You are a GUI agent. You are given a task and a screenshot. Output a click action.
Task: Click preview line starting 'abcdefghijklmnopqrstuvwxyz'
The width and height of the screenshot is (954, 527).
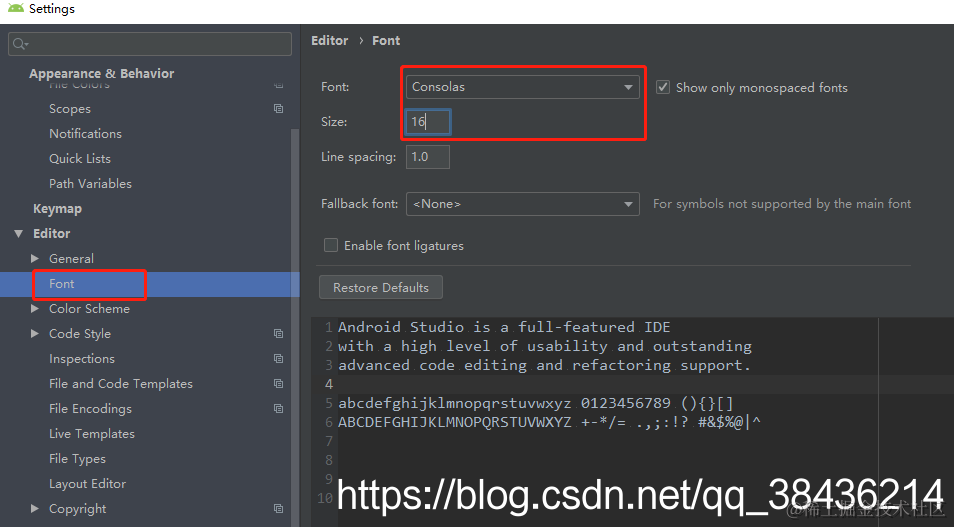click(x=535, y=403)
